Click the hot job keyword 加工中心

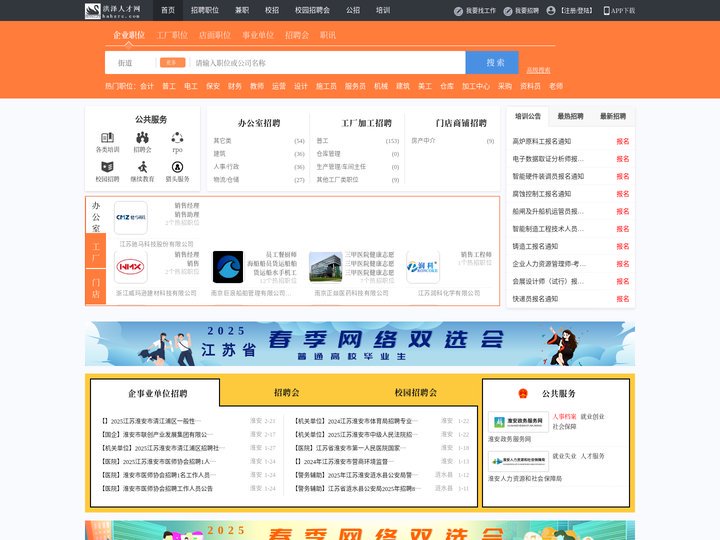476,86
